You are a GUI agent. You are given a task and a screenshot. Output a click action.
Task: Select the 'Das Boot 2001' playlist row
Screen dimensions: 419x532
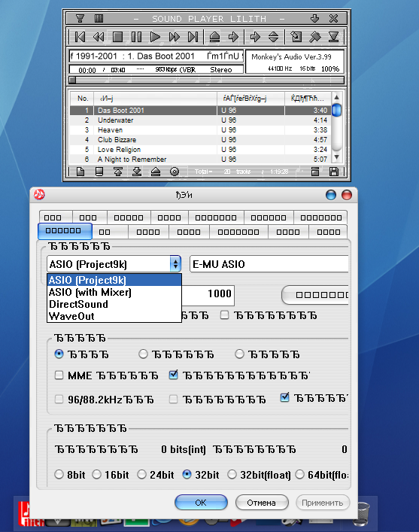point(200,111)
